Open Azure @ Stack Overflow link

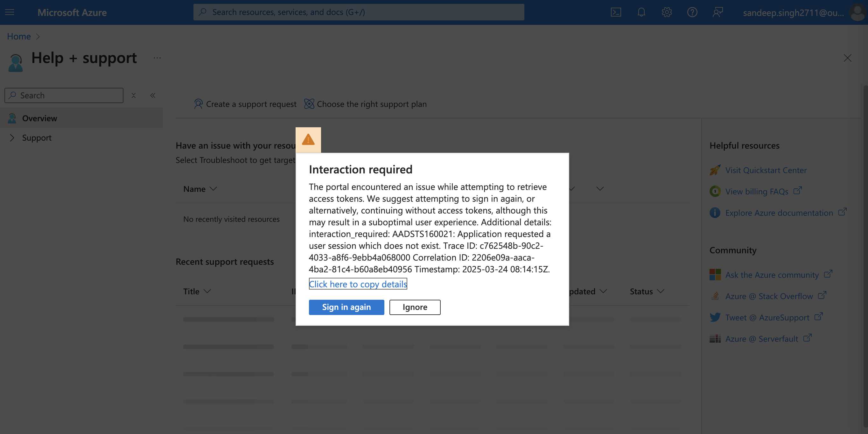769,296
